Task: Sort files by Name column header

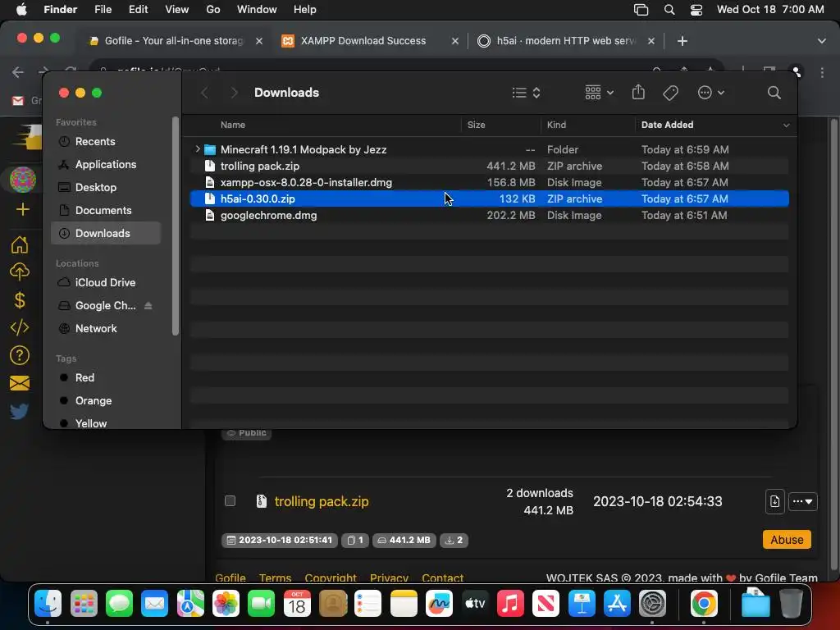Action: pos(232,125)
